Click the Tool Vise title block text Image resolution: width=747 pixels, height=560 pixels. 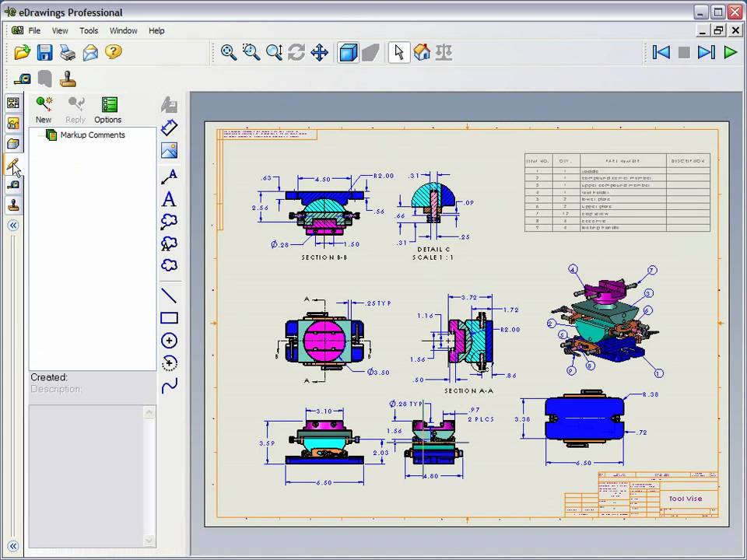coord(685,499)
